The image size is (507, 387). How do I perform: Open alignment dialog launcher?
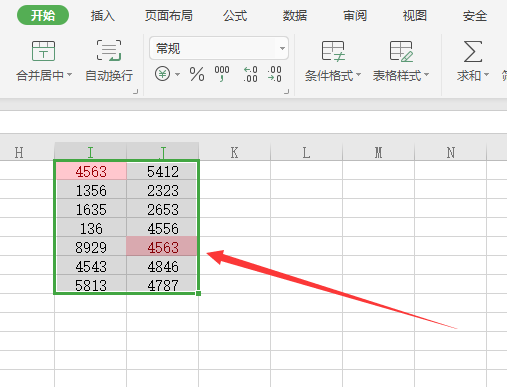point(135,91)
